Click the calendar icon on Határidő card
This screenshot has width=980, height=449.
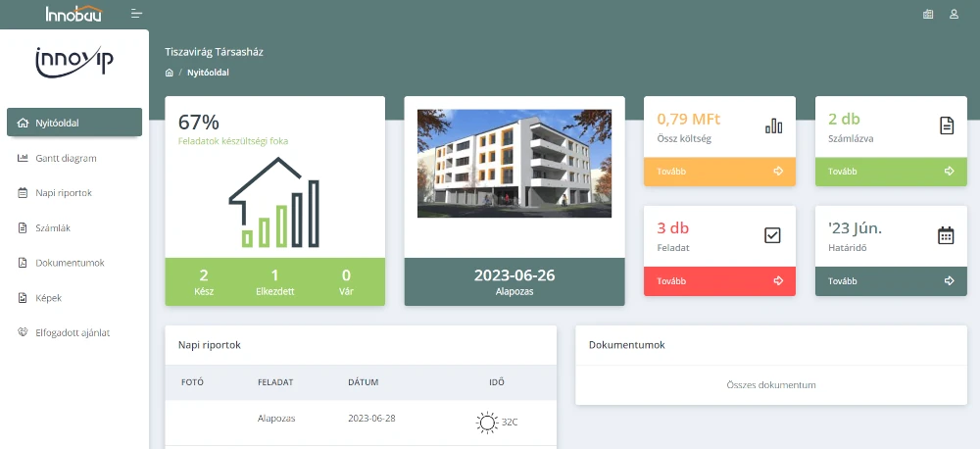pyautogui.click(x=946, y=235)
